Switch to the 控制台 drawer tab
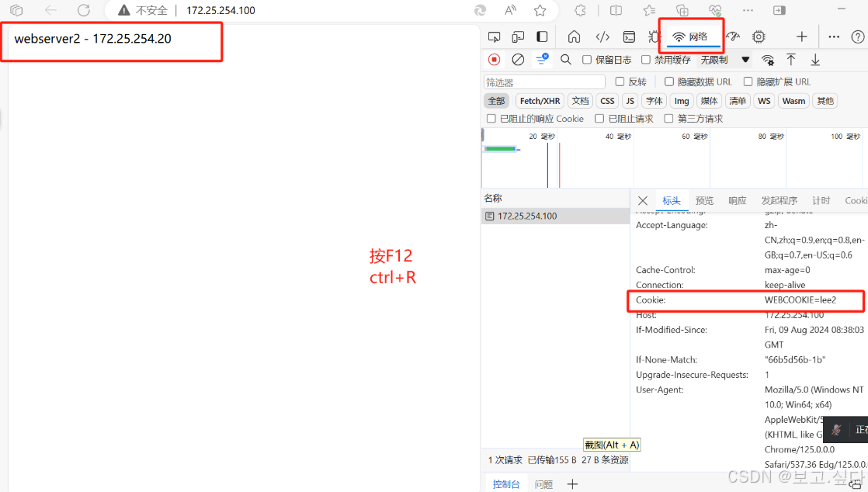This screenshot has height=492, width=868. pyautogui.click(x=506, y=484)
